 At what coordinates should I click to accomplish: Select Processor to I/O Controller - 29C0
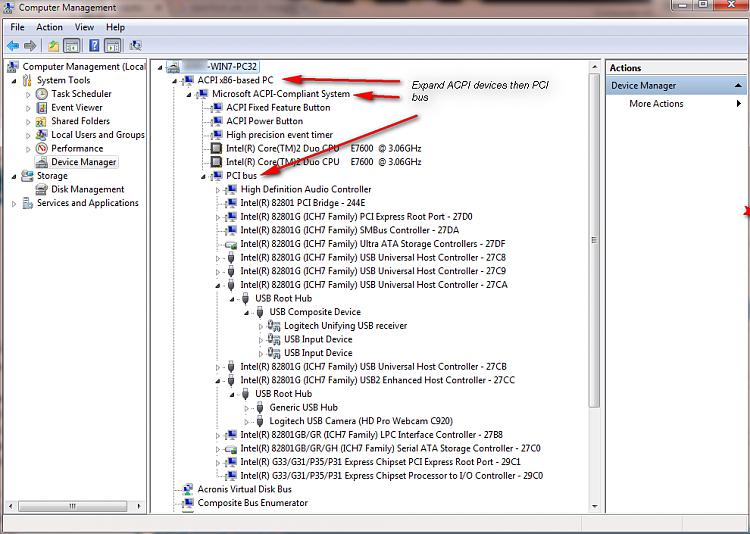(392, 476)
